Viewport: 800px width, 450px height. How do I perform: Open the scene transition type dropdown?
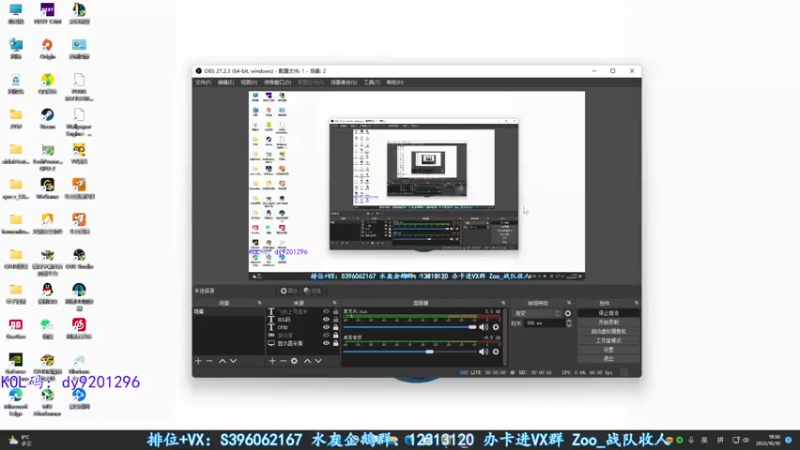[537, 313]
